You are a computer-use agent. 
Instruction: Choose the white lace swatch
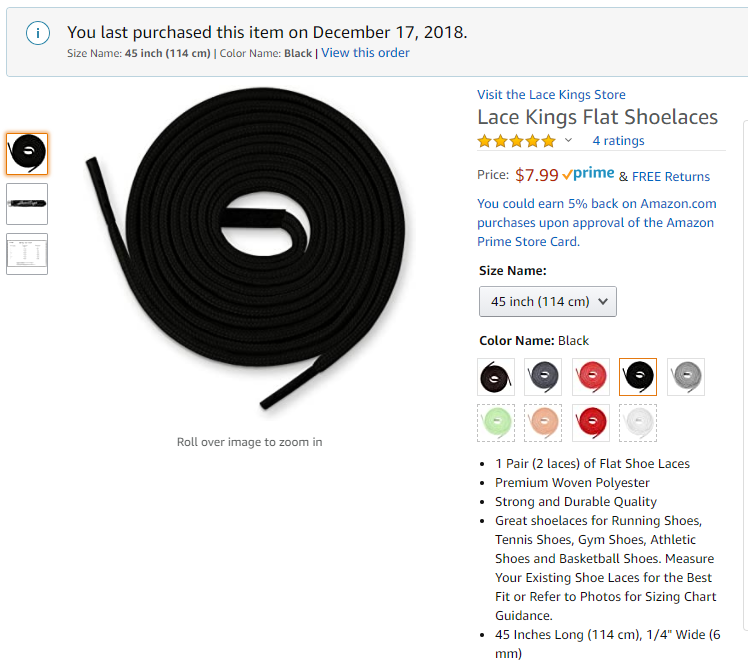pyautogui.click(x=638, y=423)
